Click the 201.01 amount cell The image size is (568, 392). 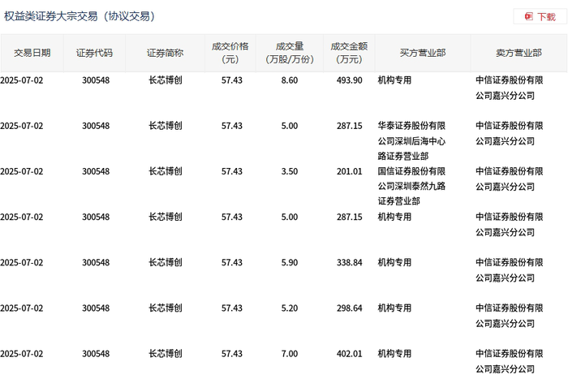pyautogui.click(x=349, y=171)
